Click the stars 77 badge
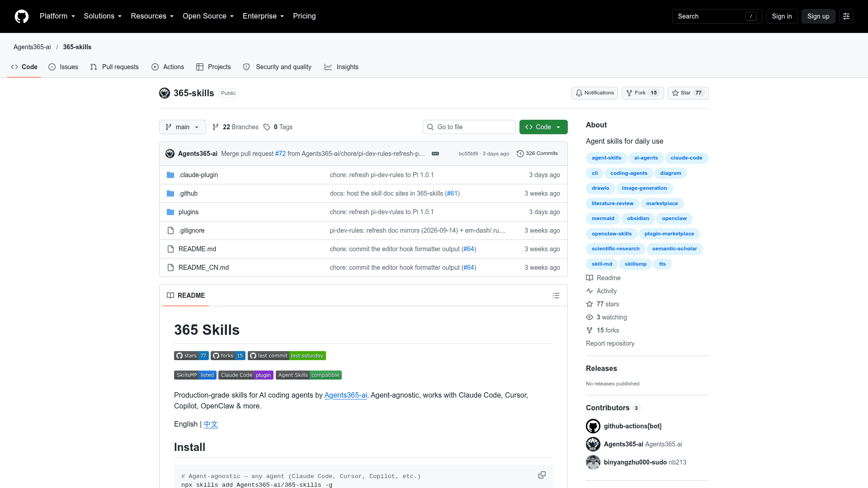868x488 pixels. point(191,356)
